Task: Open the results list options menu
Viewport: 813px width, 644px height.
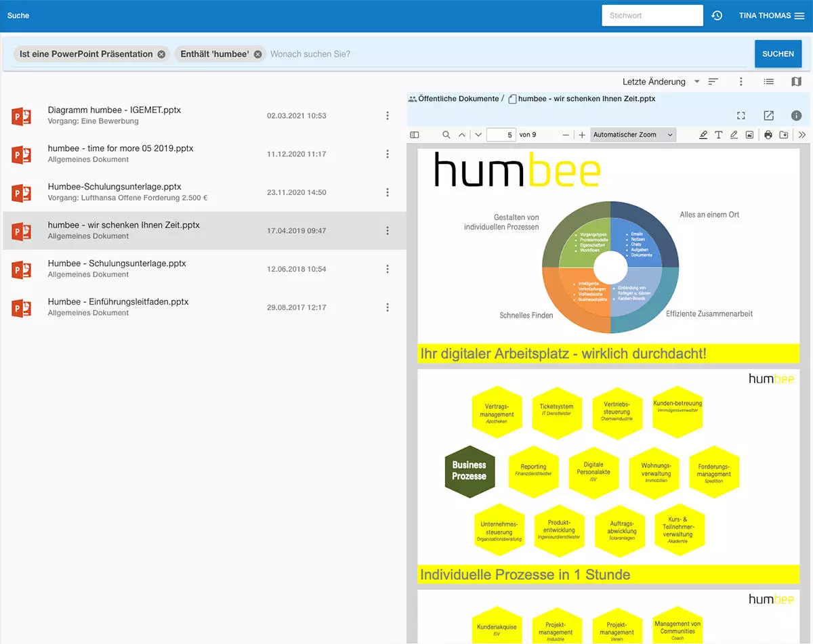Action: point(741,81)
